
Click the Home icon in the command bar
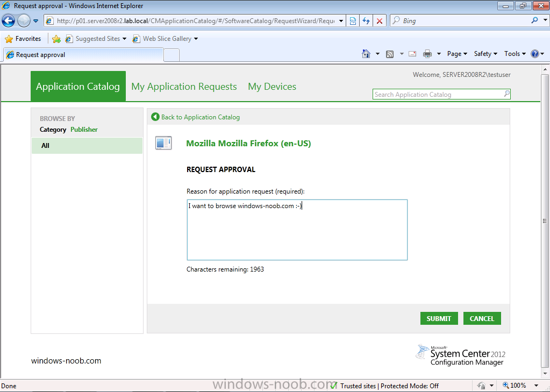[x=366, y=54]
